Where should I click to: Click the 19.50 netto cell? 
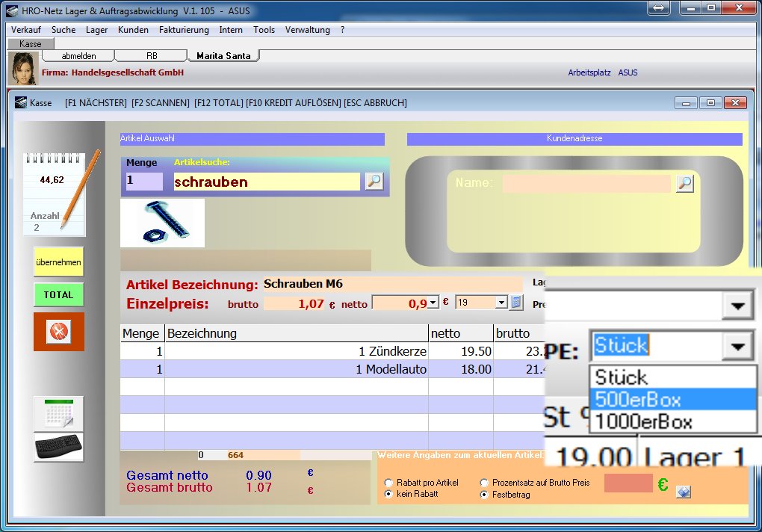coord(461,351)
